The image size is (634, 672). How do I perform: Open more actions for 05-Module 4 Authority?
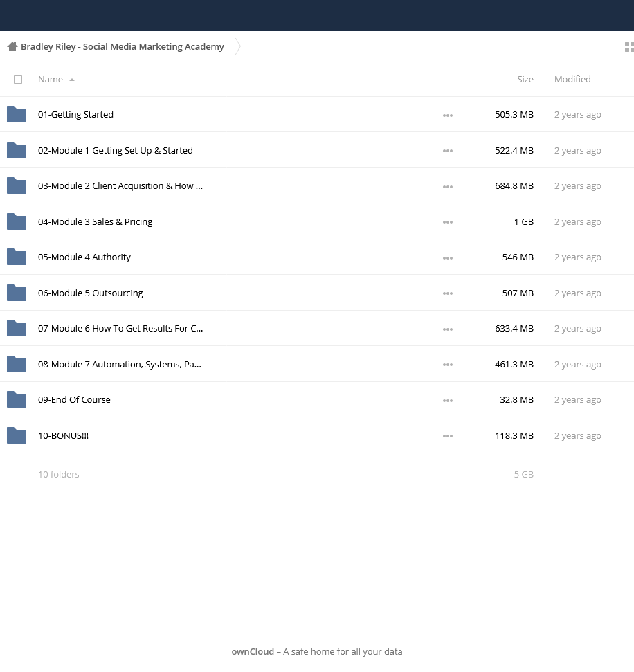point(448,257)
